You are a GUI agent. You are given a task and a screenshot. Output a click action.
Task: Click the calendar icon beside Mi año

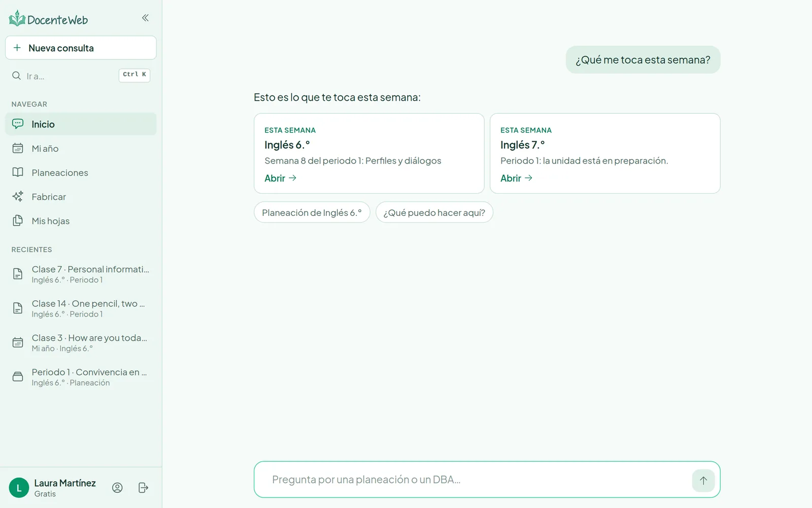click(18, 148)
